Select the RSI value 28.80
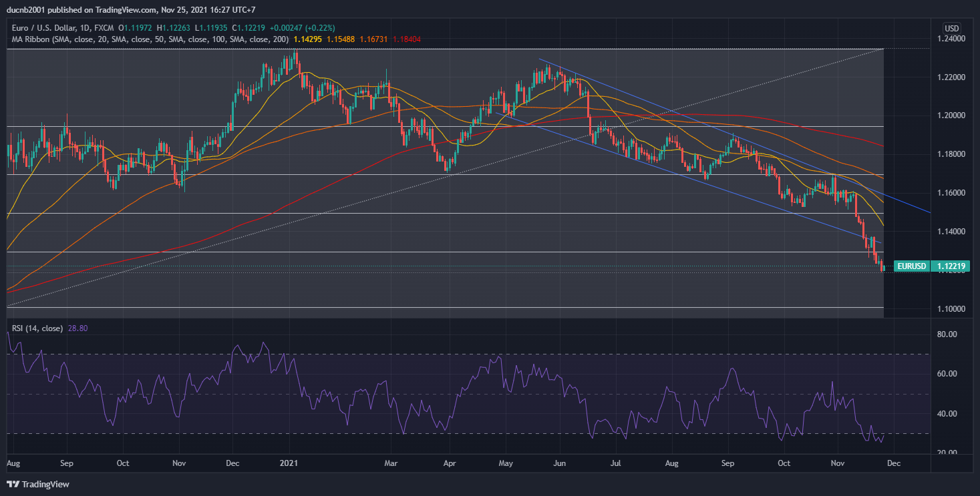Viewport: 980px width, 496px height. pos(78,328)
